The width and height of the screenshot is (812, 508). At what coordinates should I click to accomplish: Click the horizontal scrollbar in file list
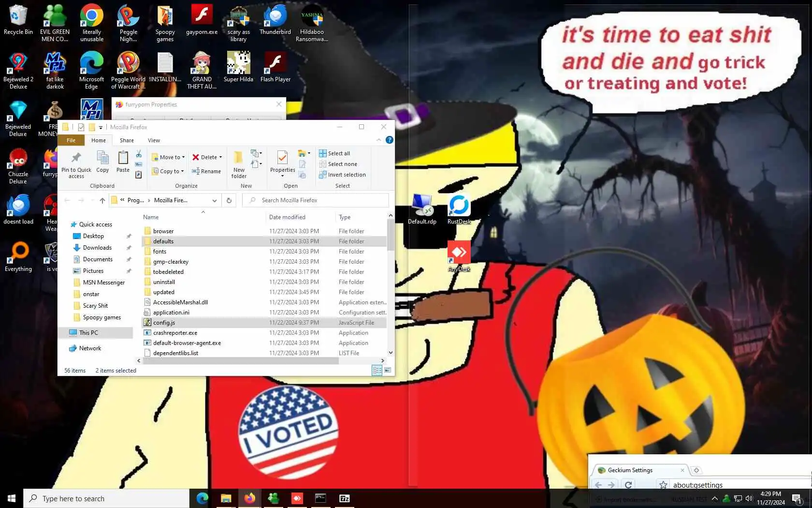[240, 360]
